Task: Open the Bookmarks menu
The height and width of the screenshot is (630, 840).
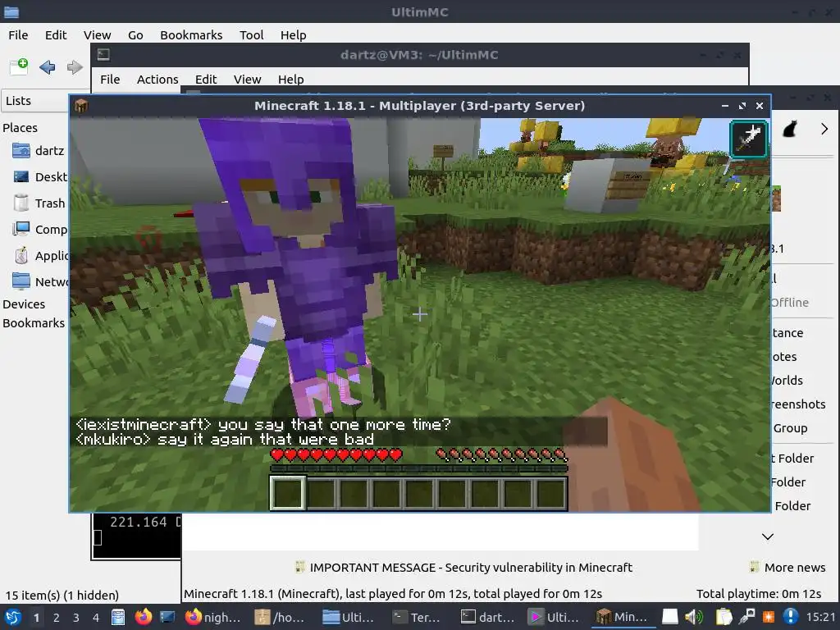Action: (191, 34)
